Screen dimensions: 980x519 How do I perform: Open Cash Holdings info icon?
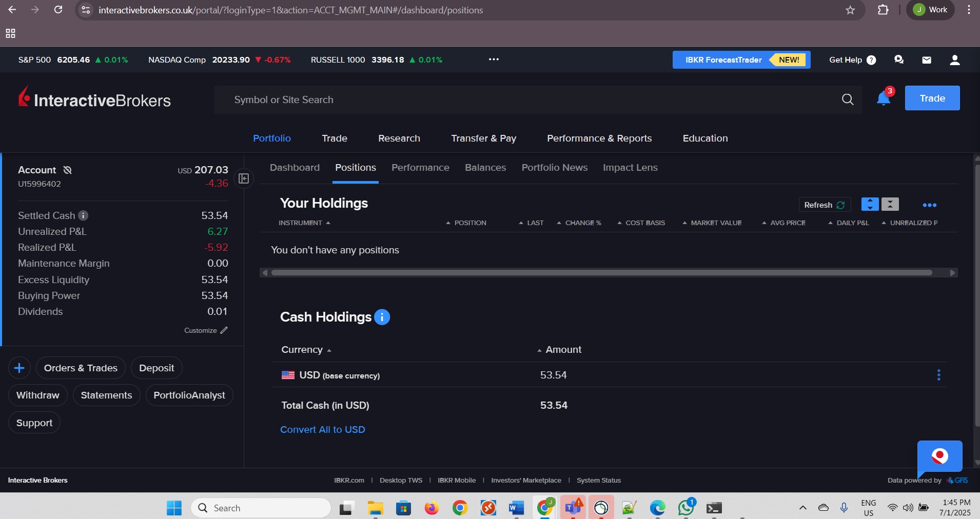382,317
